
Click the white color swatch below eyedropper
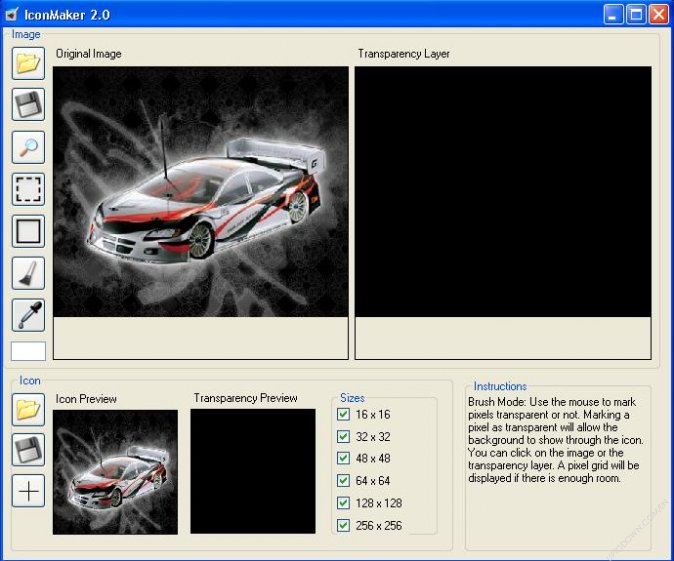point(28,351)
